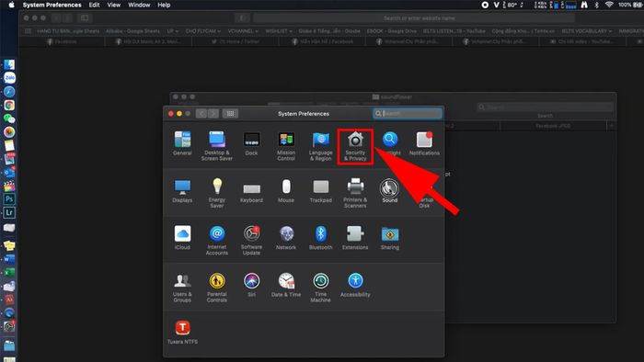Open the Network preferences icon
Image resolution: width=644 pixels, height=362 pixels.
pos(286,238)
